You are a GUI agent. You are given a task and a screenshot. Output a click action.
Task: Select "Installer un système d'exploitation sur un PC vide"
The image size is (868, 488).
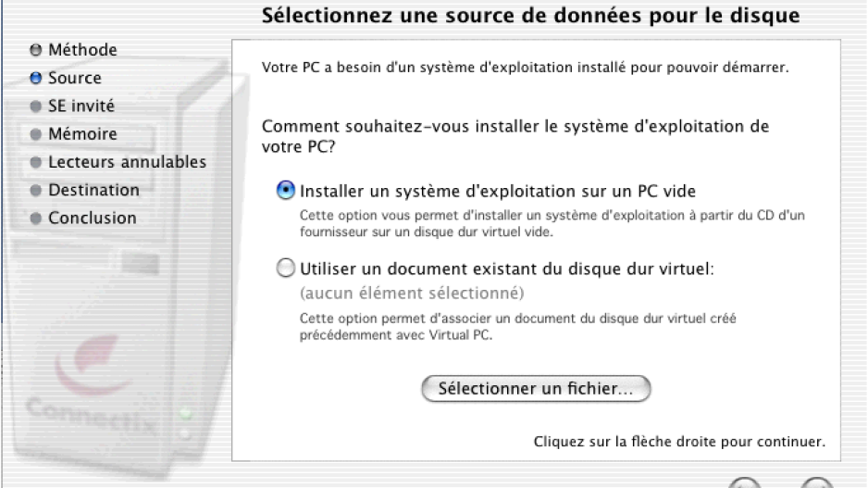(287, 190)
